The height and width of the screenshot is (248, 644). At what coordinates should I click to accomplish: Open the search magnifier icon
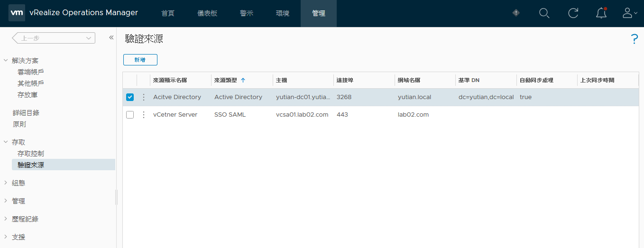tap(544, 13)
